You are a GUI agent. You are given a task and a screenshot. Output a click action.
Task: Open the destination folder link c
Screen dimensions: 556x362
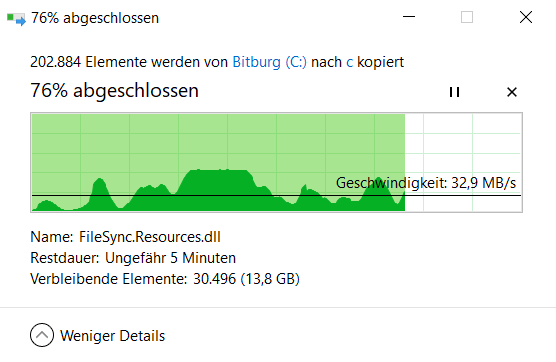pos(350,62)
